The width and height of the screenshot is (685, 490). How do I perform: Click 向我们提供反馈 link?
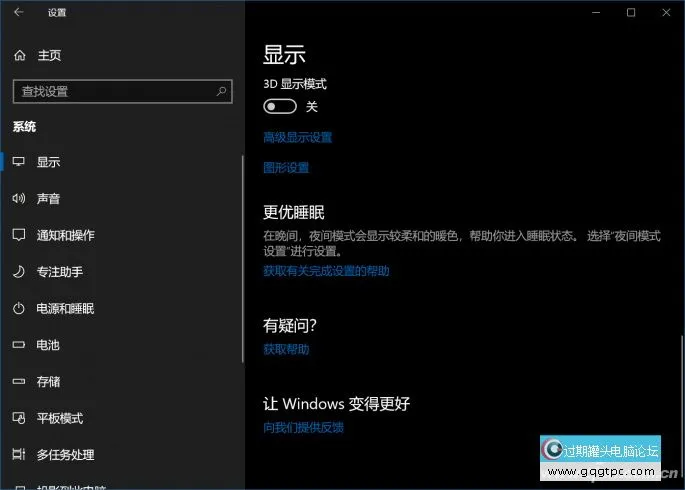[303, 427]
